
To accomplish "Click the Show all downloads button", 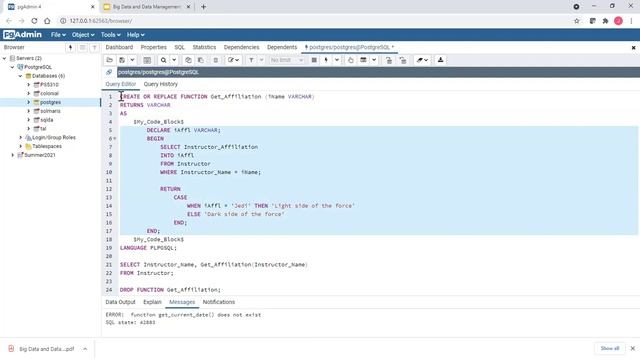I will [x=610, y=349].
